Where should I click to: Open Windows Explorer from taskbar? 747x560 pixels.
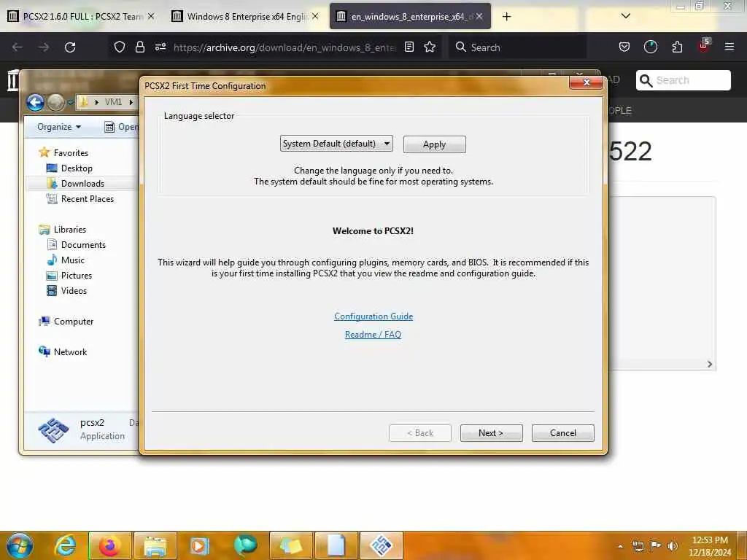tap(155, 545)
